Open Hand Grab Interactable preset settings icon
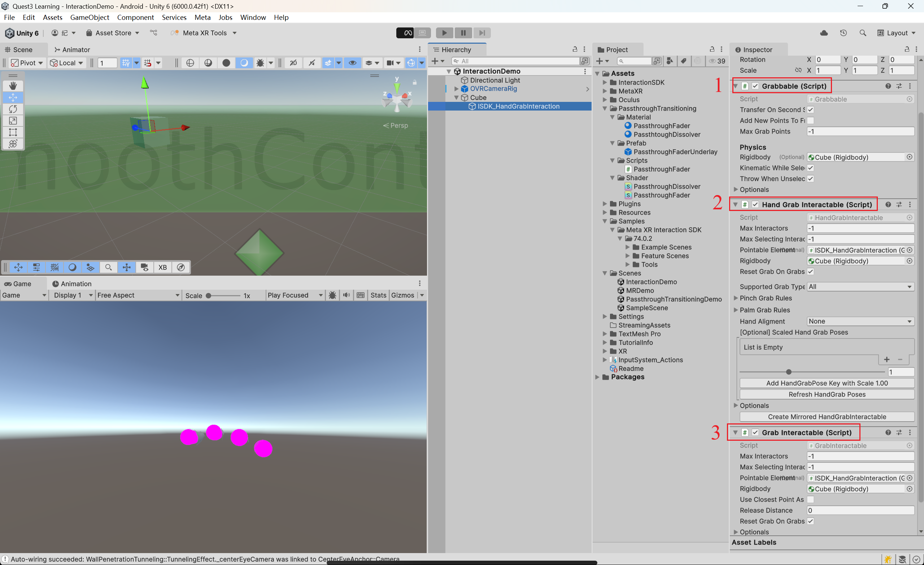The width and height of the screenshot is (924, 565). pyautogui.click(x=899, y=204)
